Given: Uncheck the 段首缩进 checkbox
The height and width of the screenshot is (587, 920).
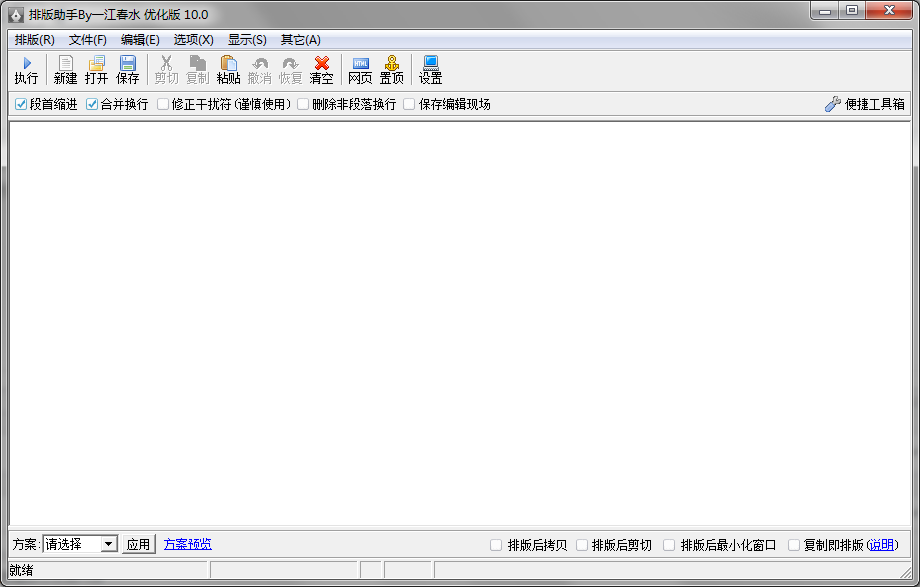Looking at the screenshot, I should click(21, 104).
